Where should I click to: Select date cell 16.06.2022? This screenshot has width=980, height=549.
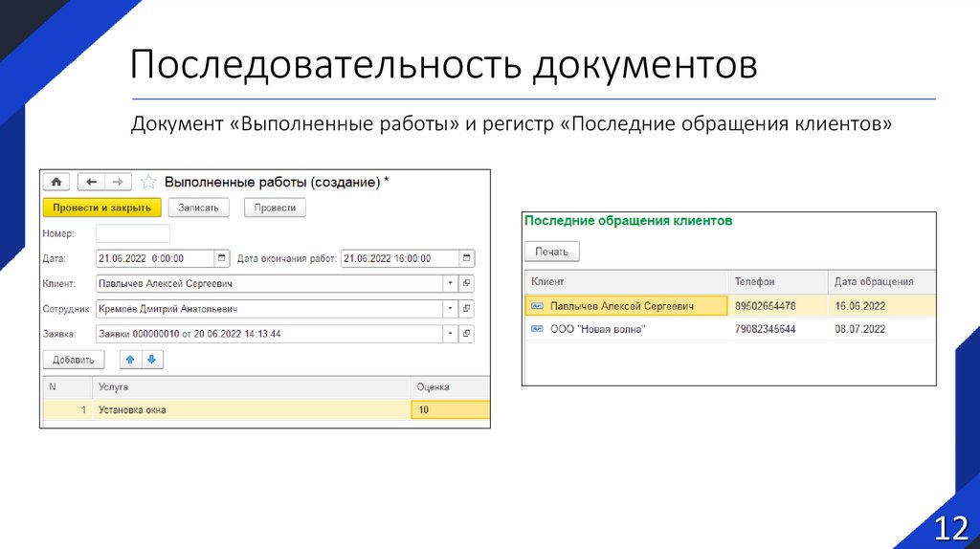860,306
